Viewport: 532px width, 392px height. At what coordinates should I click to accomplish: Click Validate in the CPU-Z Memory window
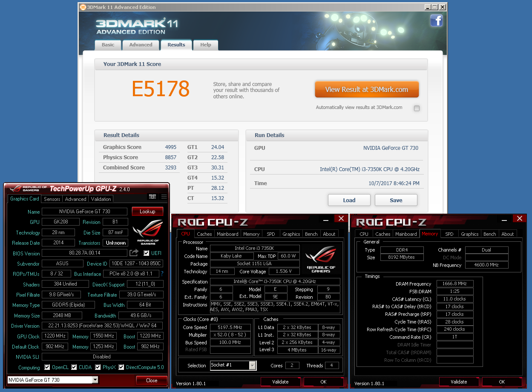tap(459, 381)
